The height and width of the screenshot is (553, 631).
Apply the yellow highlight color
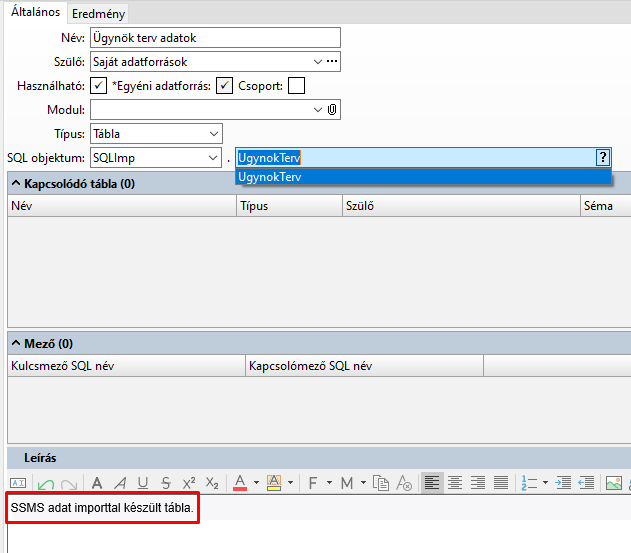[x=274, y=483]
